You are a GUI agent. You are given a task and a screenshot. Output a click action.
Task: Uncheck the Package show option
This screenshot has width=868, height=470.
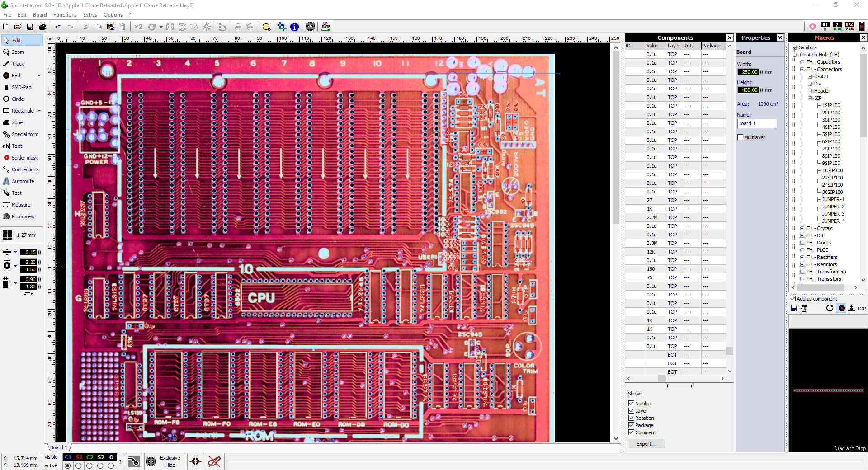pyautogui.click(x=631, y=425)
